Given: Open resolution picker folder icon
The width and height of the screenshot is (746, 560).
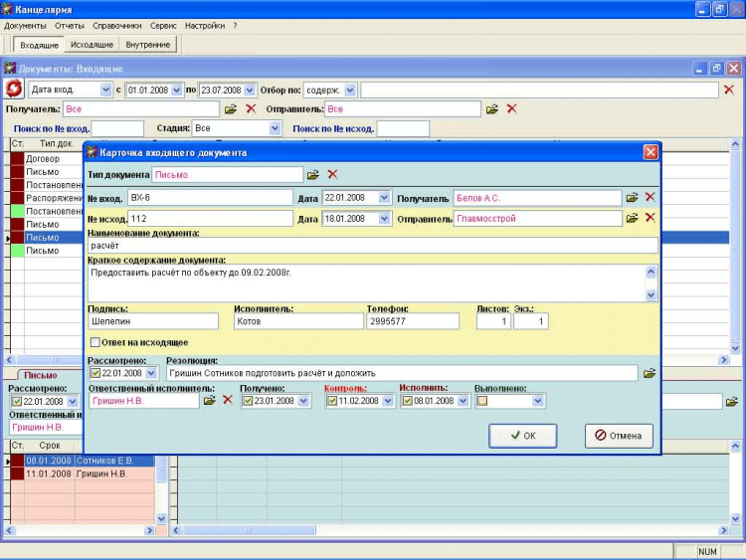Looking at the screenshot, I should coord(650,373).
